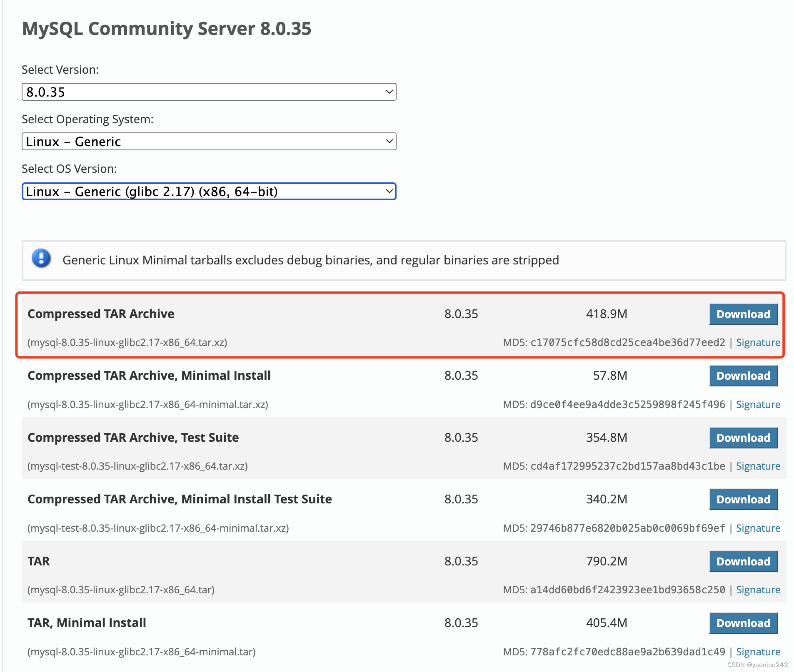Open Signature link for MD5 d9ce0f4ee9a4dde3c5259898f245f496
This screenshot has height=672, width=794.
[x=758, y=405]
